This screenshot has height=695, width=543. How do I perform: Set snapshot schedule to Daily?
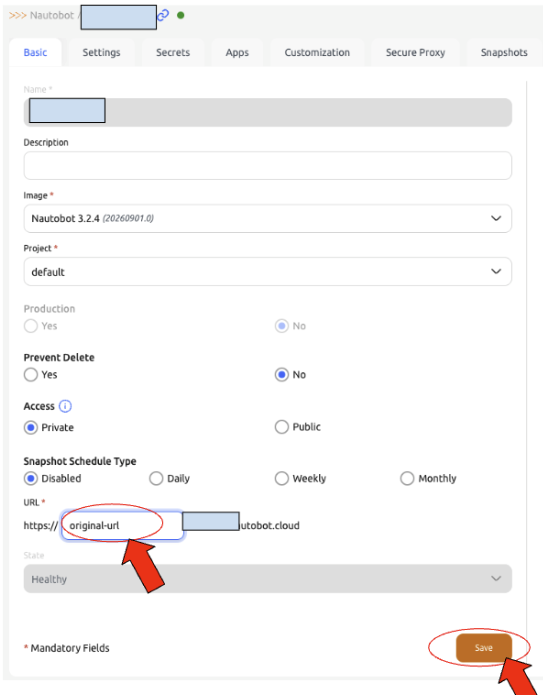[x=156, y=479]
